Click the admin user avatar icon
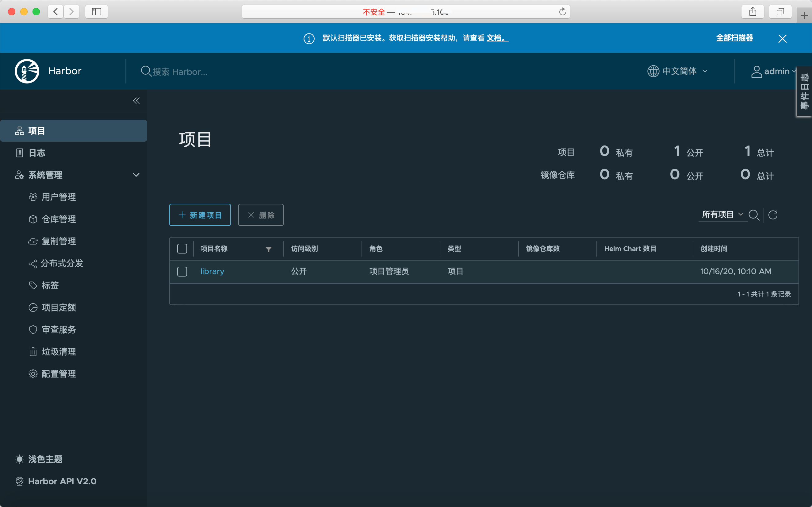The width and height of the screenshot is (812, 507). click(x=756, y=72)
